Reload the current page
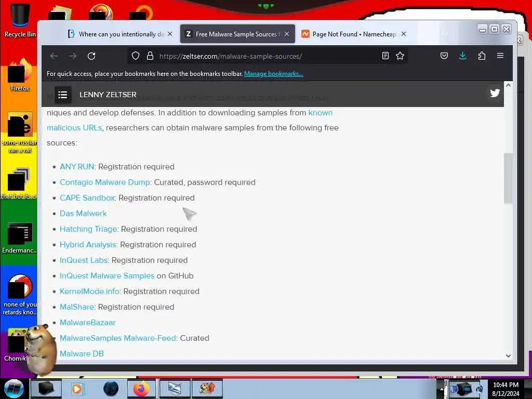The height and width of the screenshot is (399, 532). [x=91, y=56]
